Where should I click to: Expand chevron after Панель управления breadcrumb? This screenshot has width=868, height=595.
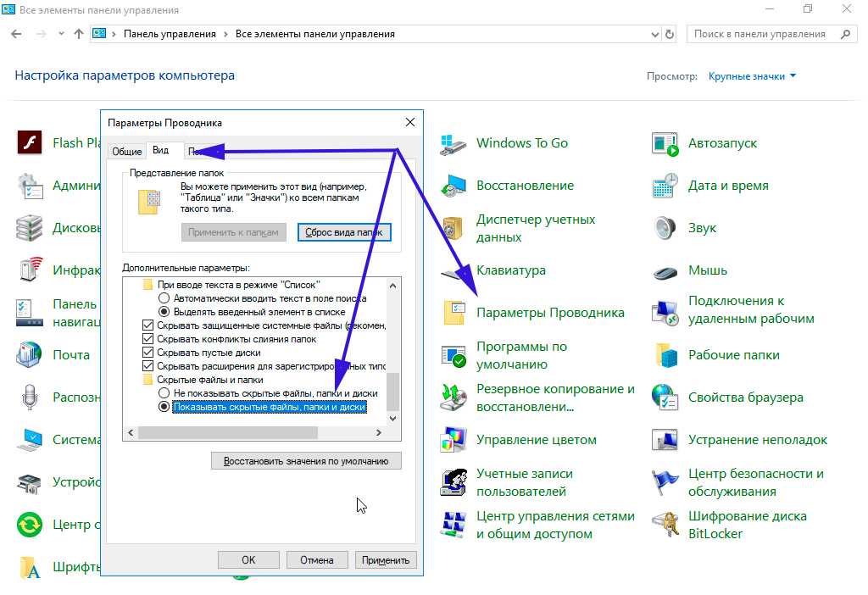[225, 34]
